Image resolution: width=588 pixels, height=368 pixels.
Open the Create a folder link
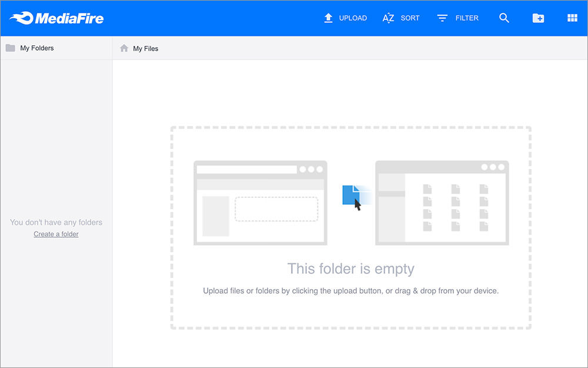56,234
